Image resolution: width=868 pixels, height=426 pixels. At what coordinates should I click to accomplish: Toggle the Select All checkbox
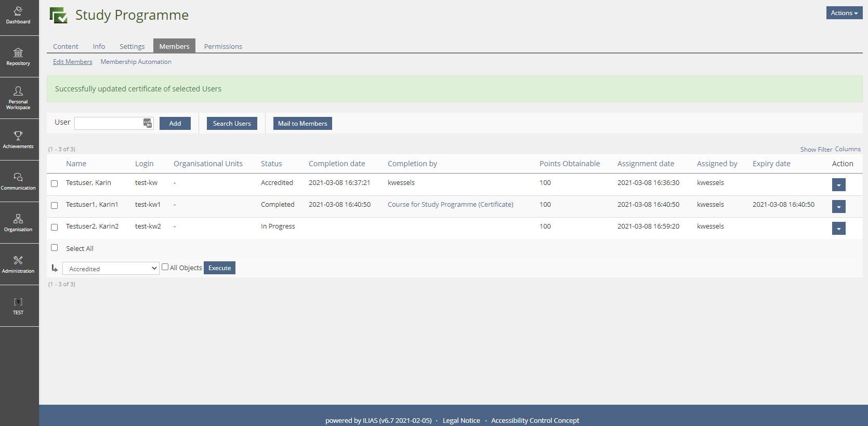click(x=55, y=248)
